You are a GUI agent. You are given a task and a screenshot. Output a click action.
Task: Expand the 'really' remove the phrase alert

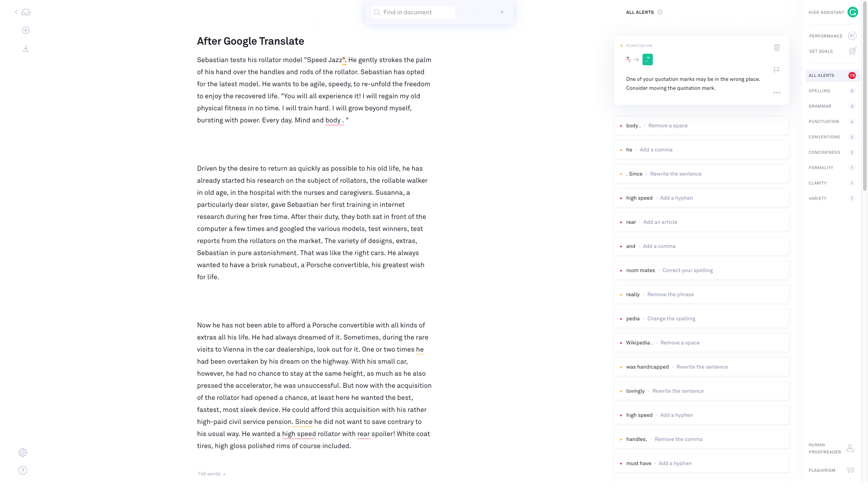[701, 294]
